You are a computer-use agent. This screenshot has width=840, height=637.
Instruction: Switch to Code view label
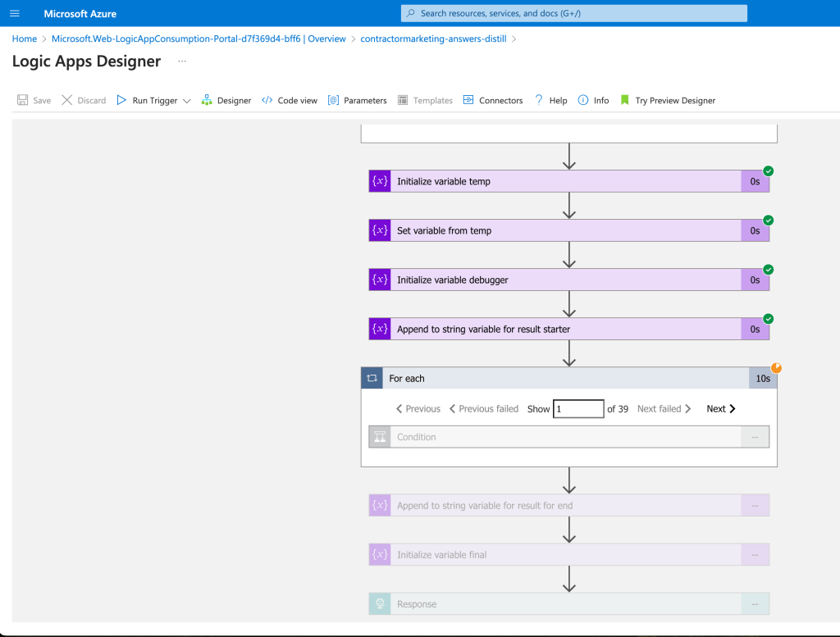(x=297, y=101)
